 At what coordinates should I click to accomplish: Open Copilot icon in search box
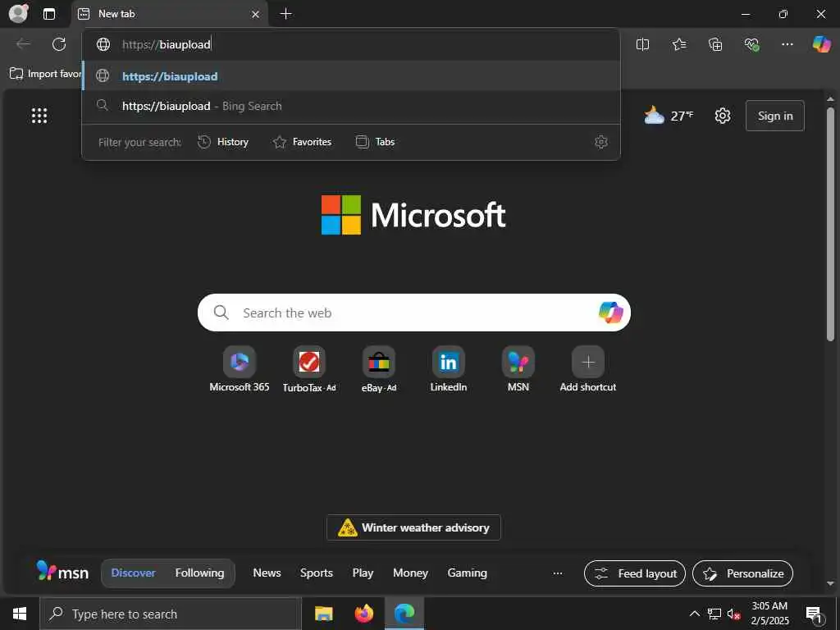pos(610,313)
